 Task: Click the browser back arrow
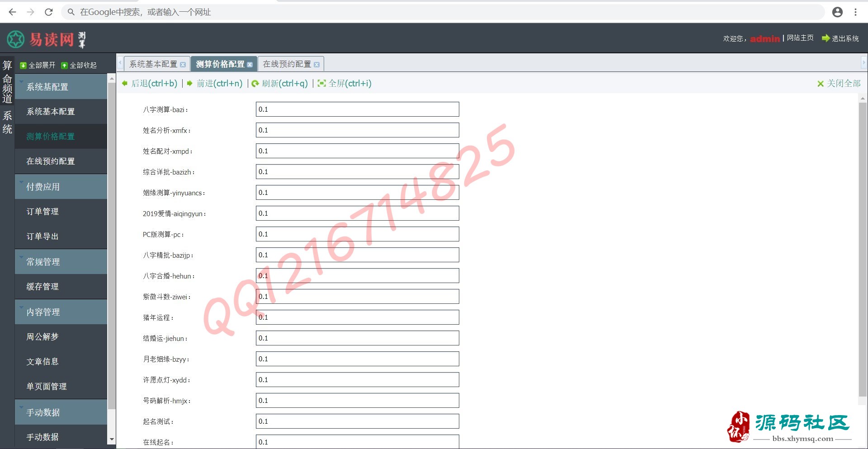point(13,12)
